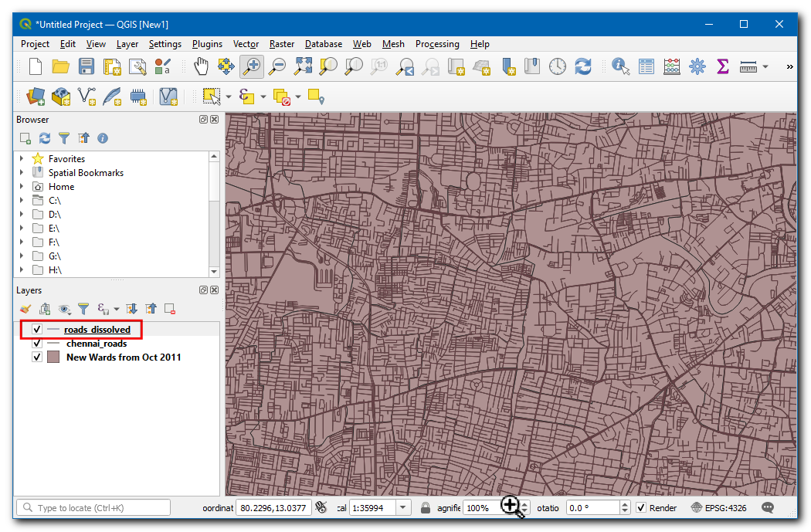The width and height of the screenshot is (811, 532).
Task: Click the New Wards layer color swatch
Action: (x=53, y=357)
